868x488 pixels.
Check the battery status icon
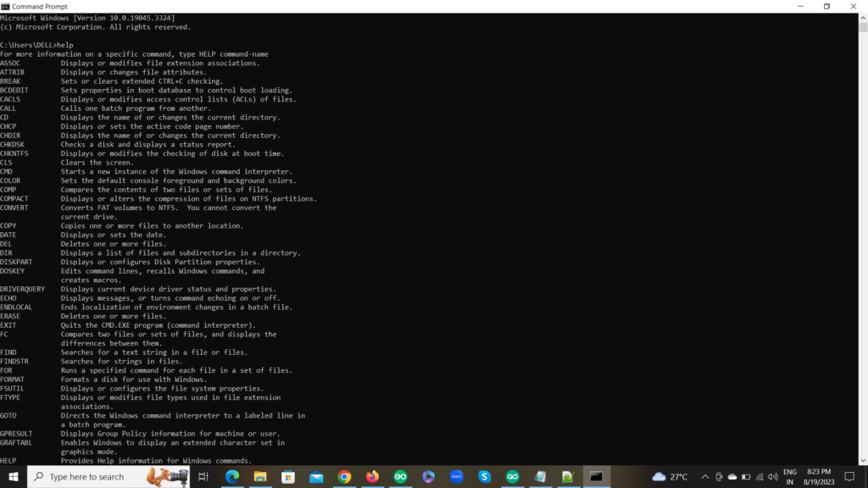(x=746, y=476)
